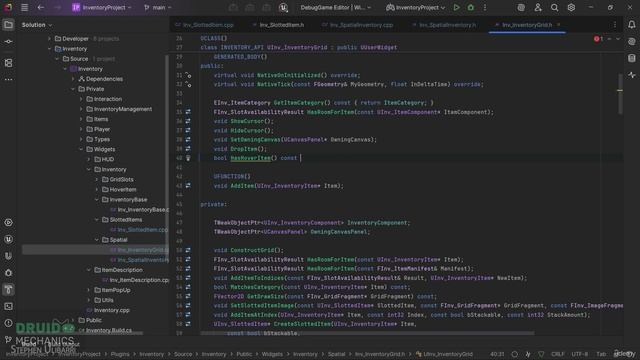Expand the Interaction folder

tap(81, 99)
